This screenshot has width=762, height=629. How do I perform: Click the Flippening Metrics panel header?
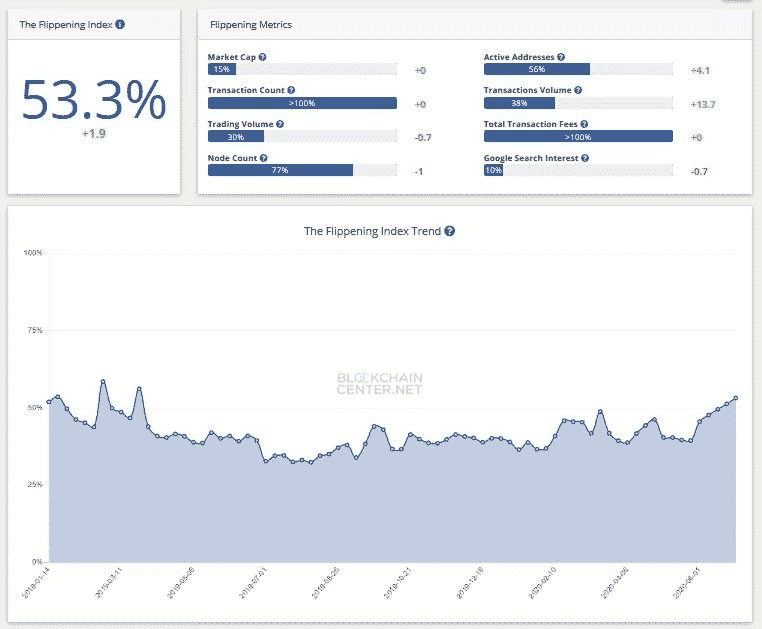pos(251,24)
